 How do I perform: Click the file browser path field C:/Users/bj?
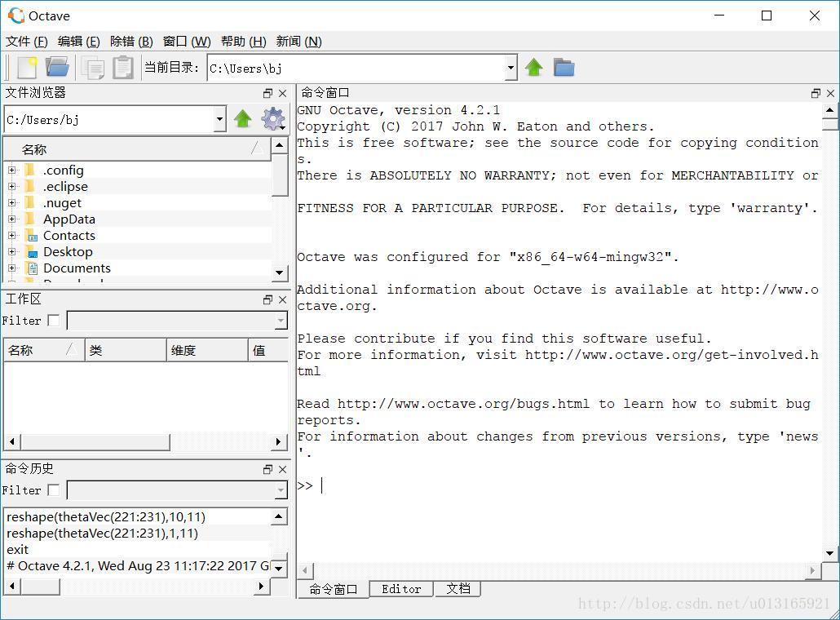108,119
